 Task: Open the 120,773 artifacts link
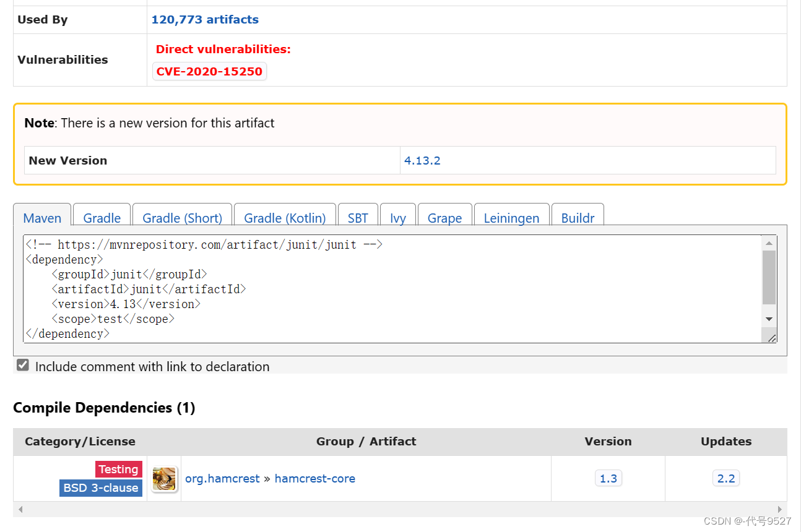coord(205,20)
